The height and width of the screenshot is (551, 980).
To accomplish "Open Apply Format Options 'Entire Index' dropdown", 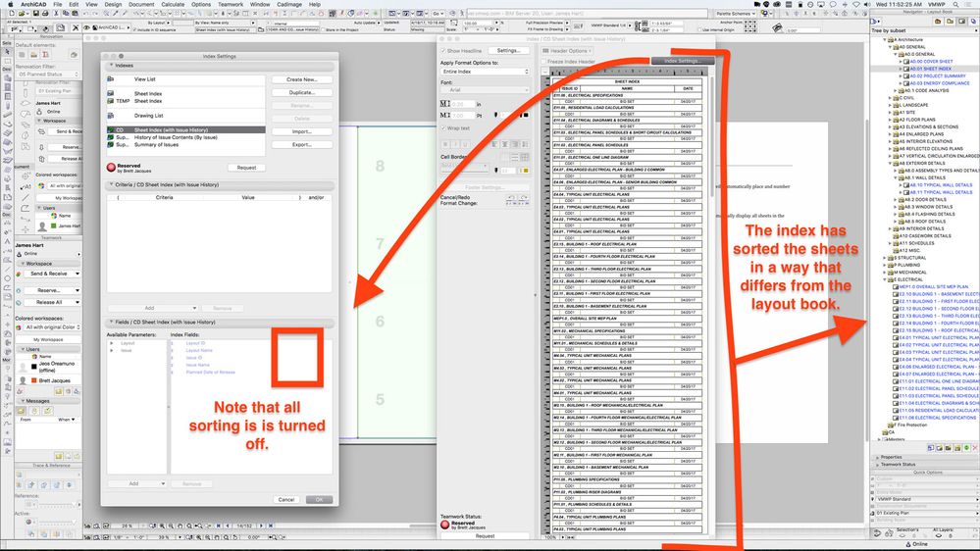I will pos(485,72).
